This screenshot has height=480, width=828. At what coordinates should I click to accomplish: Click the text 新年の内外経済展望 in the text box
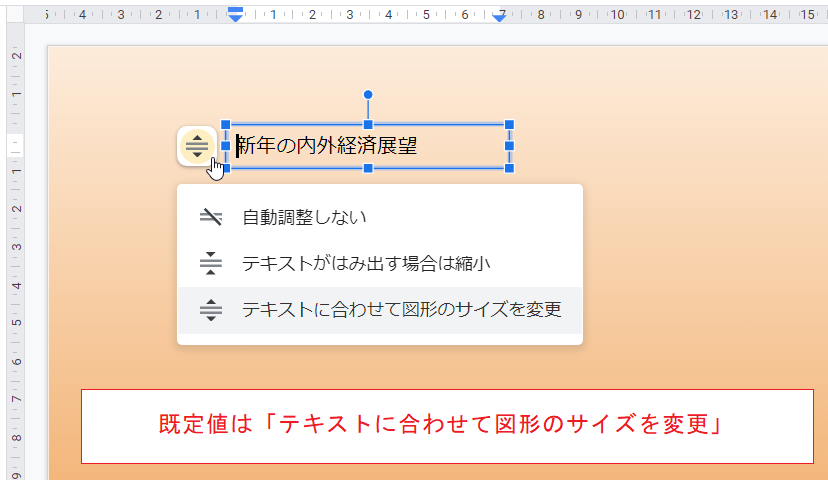(328, 146)
